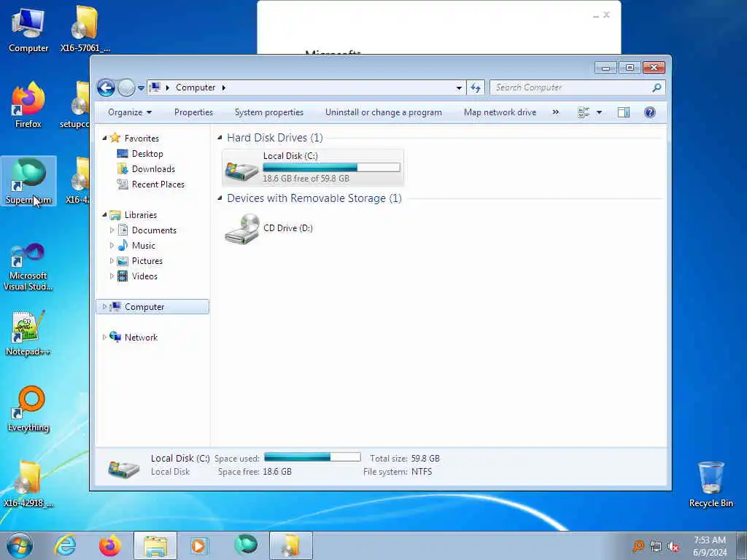This screenshot has width=747, height=560.
Task: Open Microsoft Visual Studio desktop shortcut
Action: point(28,267)
